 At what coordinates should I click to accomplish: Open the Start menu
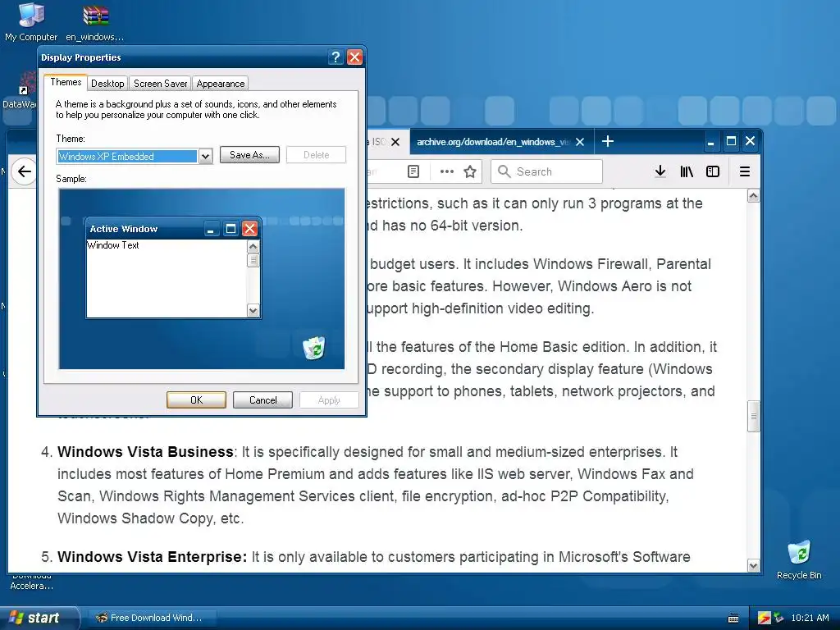[x=40, y=618]
